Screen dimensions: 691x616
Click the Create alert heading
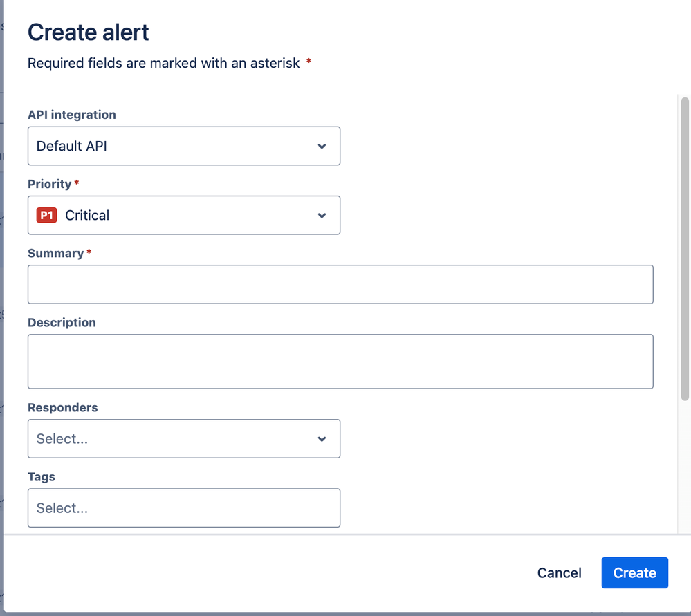click(x=88, y=32)
